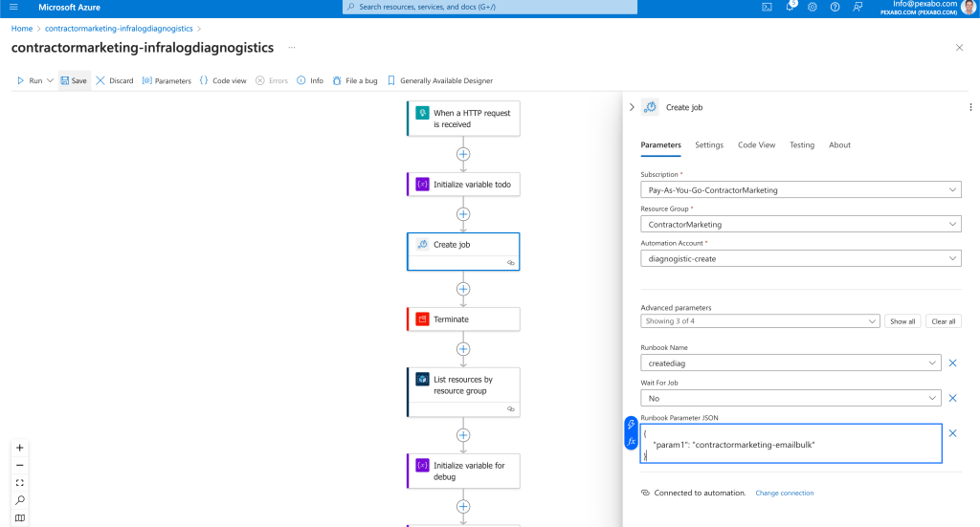Remove the Wait For Job parameter
The width and height of the screenshot is (980, 527).
[952, 398]
